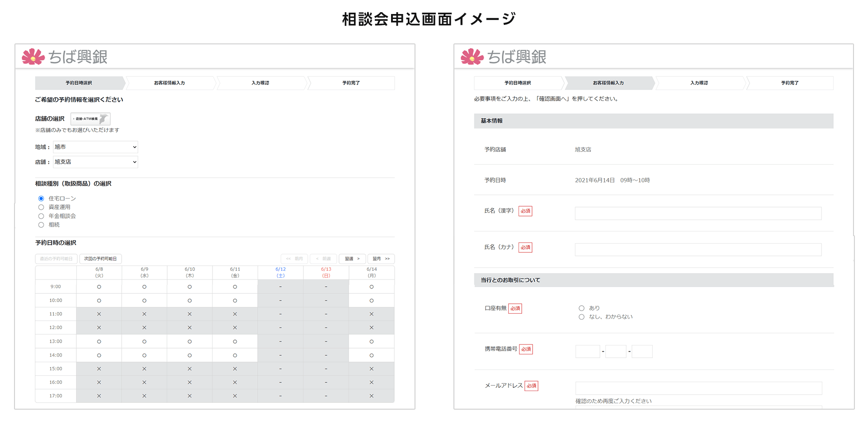This screenshot has height=425, width=868.
Task: Select the 9:00 slot on 6/8 (火)
Action: (99, 287)
